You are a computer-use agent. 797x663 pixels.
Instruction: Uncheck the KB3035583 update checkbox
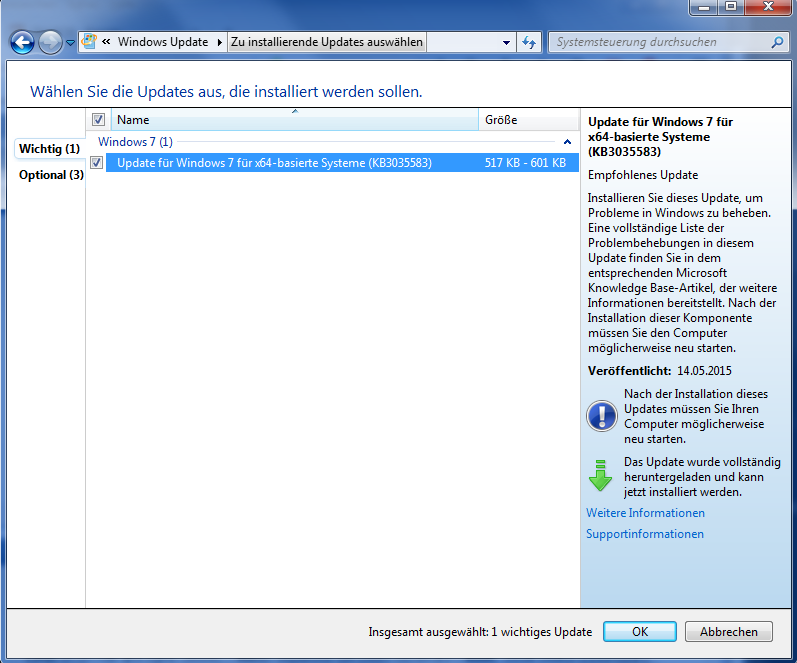(x=97, y=163)
